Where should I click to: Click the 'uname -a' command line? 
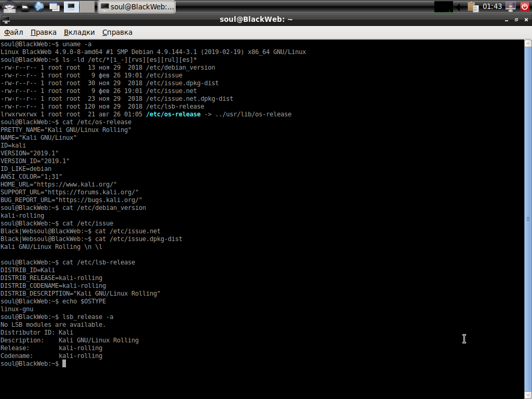(46, 44)
